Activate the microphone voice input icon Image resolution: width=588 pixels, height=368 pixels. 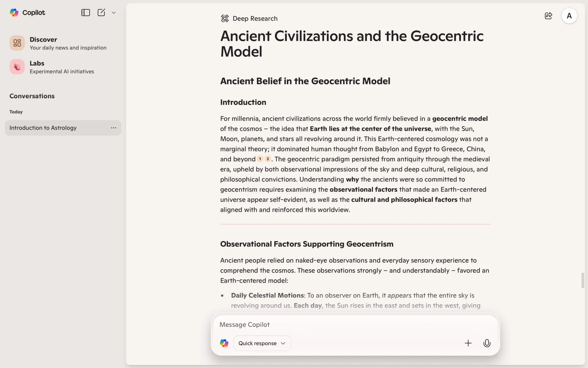(487, 343)
